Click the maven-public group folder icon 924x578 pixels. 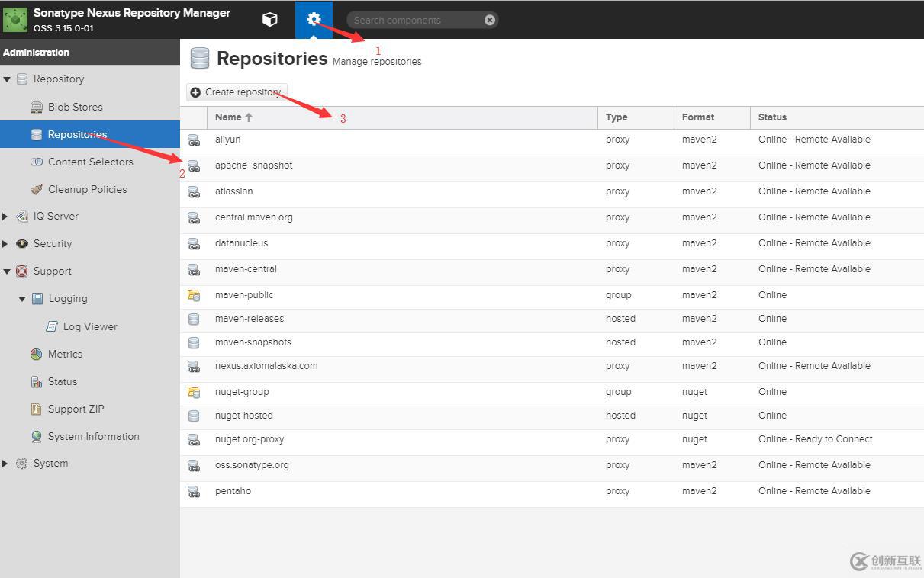[194, 295]
